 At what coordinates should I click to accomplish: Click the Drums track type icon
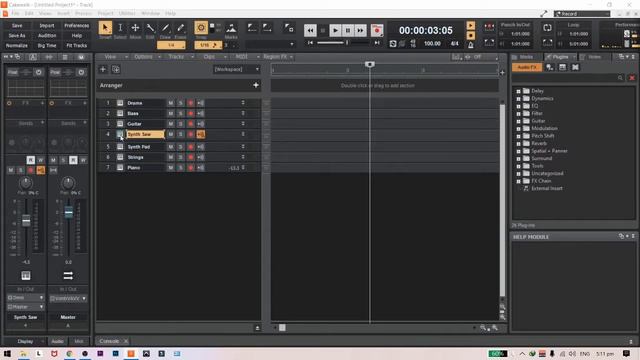pos(120,103)
